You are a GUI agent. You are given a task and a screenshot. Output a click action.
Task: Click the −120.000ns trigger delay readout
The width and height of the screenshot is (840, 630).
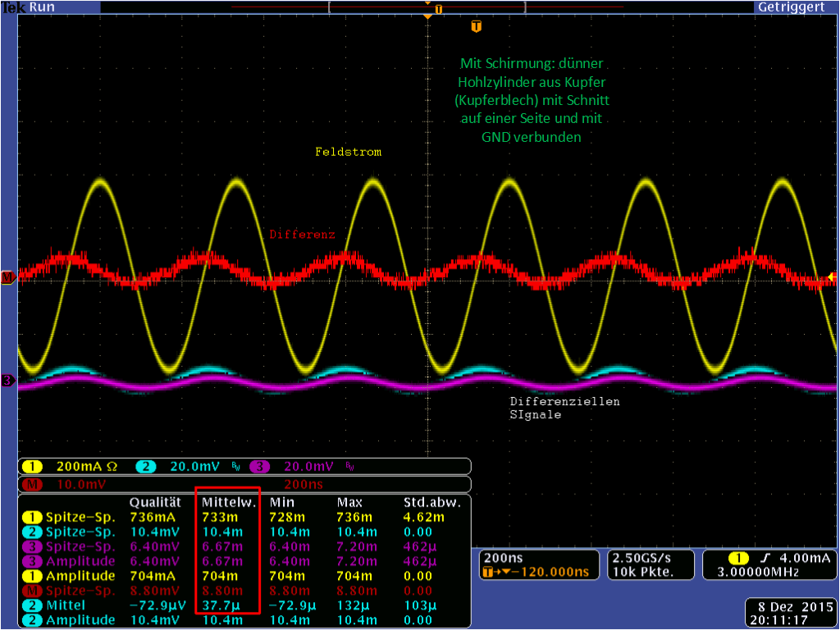(550, 572)
